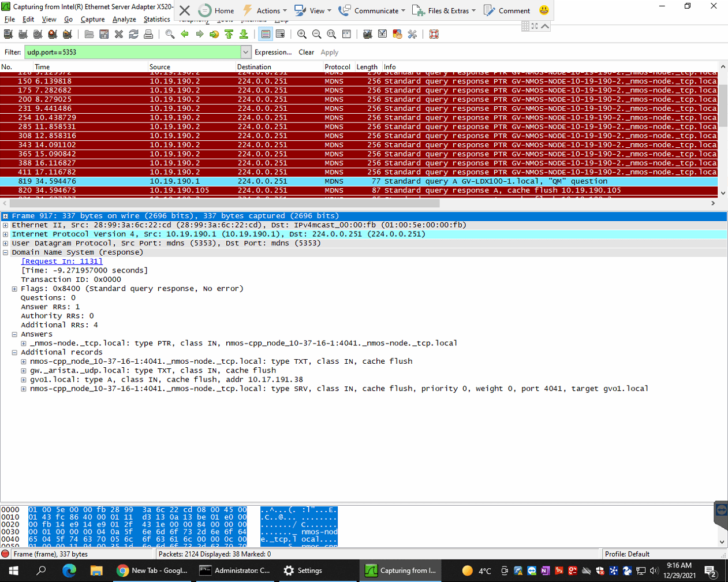Stop the running live capture
The height and width of the screenshot is (582, 728).
click(x=53, y=34)
